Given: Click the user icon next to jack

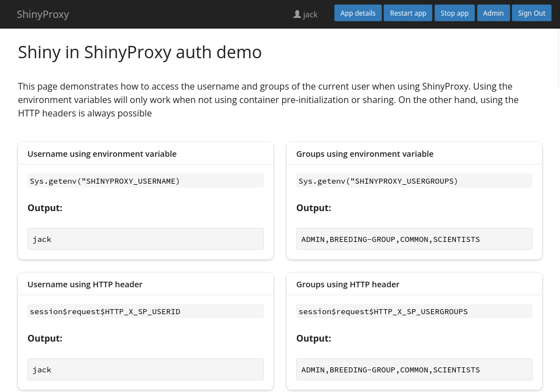Looking at the screenshot, I should tap(297, 15).
